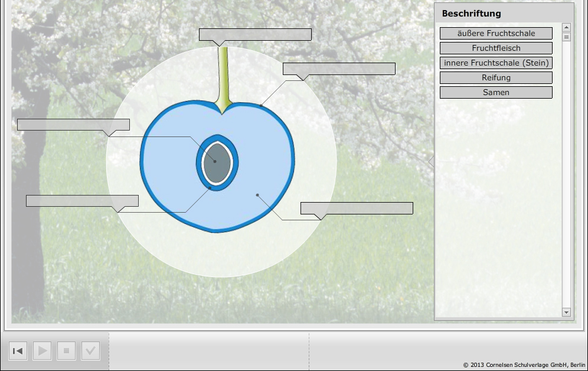Click the empty box pointing to fruit flesh
The width and height of the screenshot is (588, 371).
[357, 208]
